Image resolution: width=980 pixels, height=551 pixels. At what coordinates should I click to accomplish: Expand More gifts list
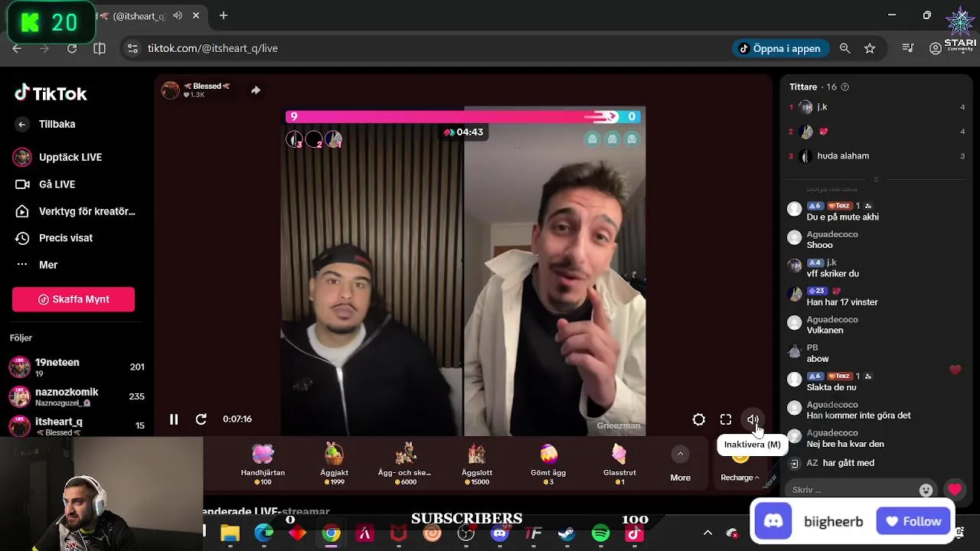click(x=680, y=464)
